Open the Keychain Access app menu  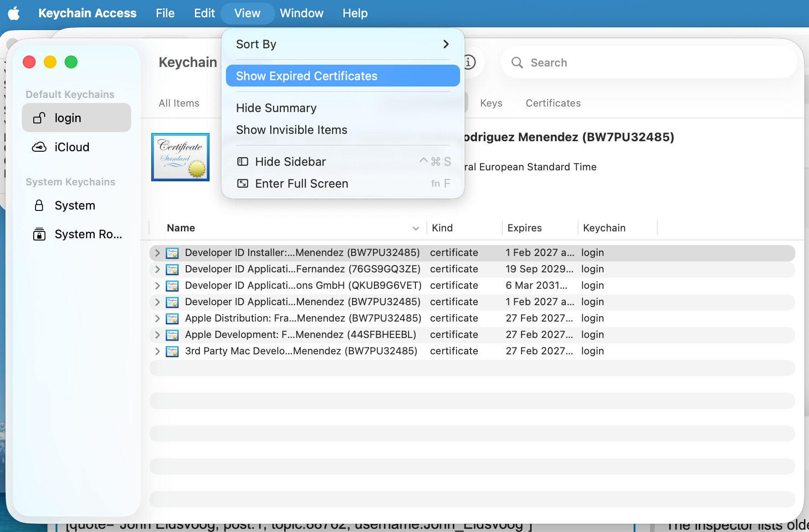click(87, 13)
